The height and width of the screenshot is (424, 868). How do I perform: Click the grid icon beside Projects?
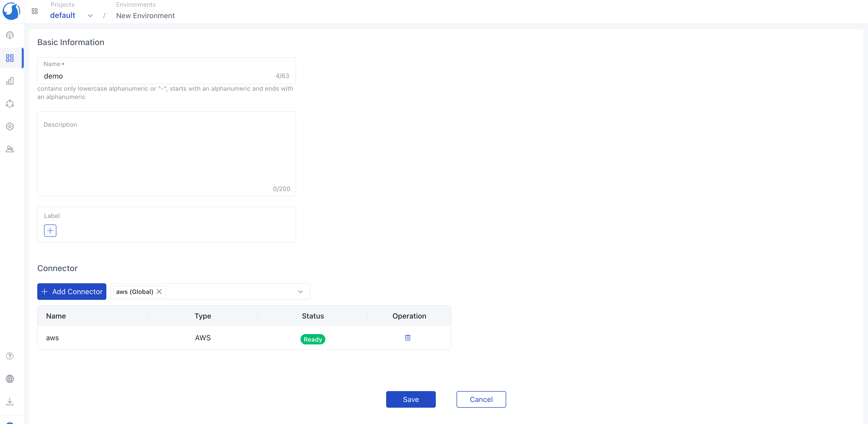[x=34, y=11]
